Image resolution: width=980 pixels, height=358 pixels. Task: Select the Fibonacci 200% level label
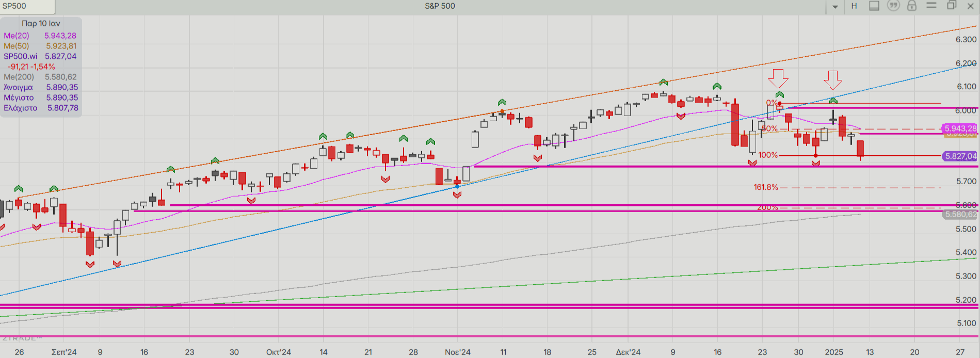[x=767, y=207]
